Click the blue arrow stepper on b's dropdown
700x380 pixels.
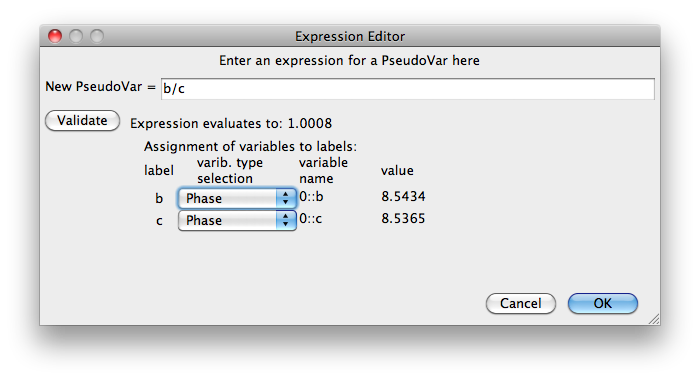coord(286,198)
